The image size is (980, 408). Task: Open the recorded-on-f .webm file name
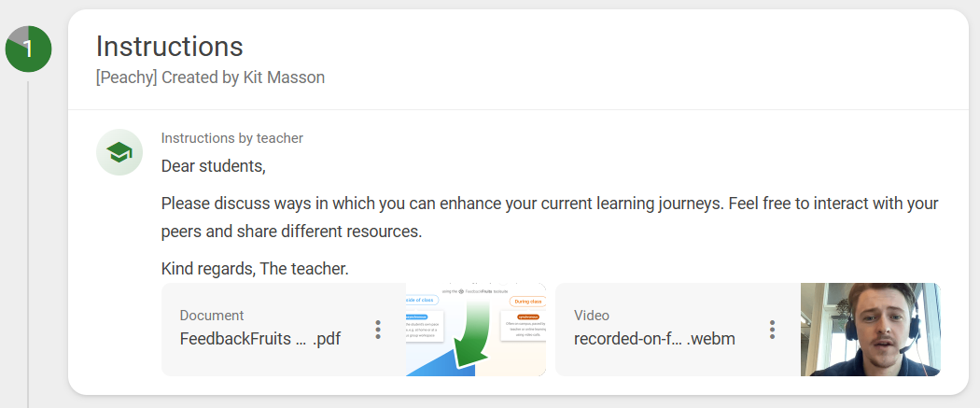point(654,339)
